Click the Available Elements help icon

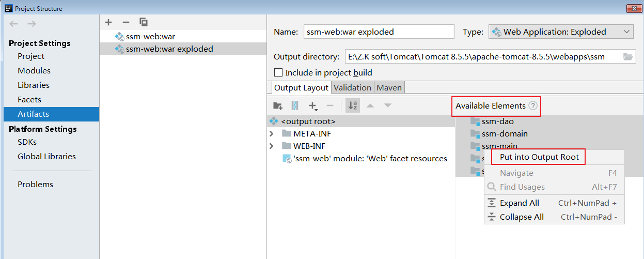point(532,106)
